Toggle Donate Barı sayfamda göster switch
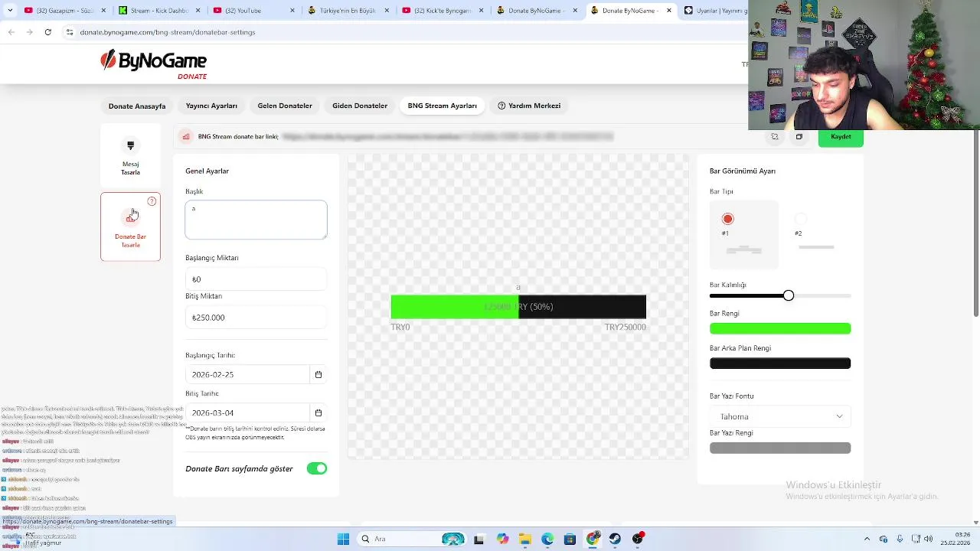 click(316, 468)
